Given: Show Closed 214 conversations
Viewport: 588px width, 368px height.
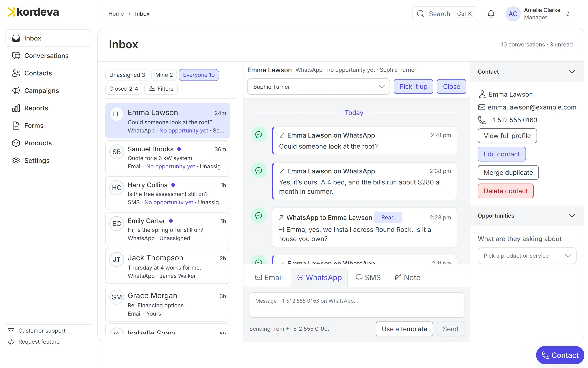Looking at the screenshot, I should tap(124, 89).
